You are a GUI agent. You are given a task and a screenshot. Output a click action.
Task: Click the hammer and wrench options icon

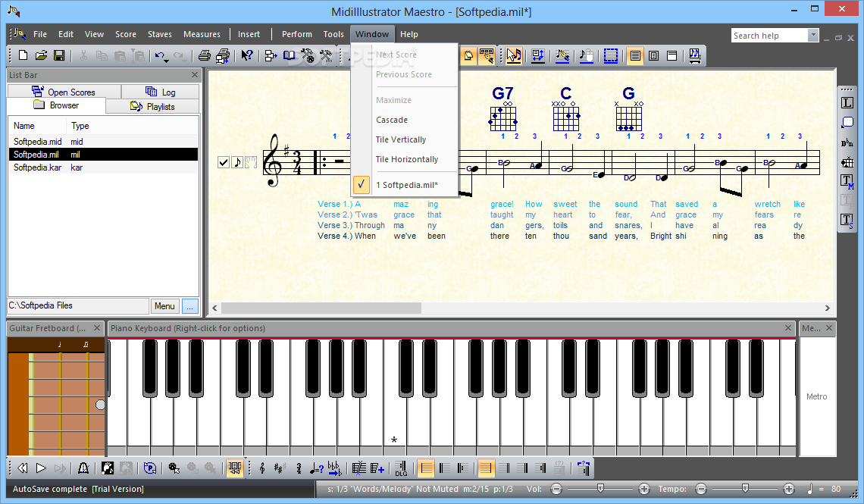(326, 55)
